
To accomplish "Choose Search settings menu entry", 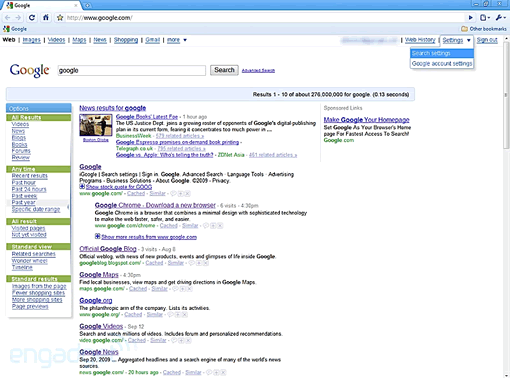I will (442, 53).
